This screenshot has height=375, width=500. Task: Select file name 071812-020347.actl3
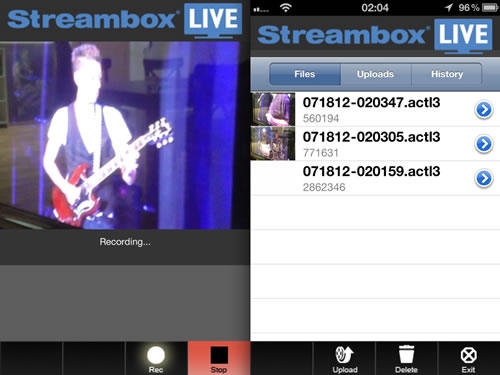tap(371, 103)
